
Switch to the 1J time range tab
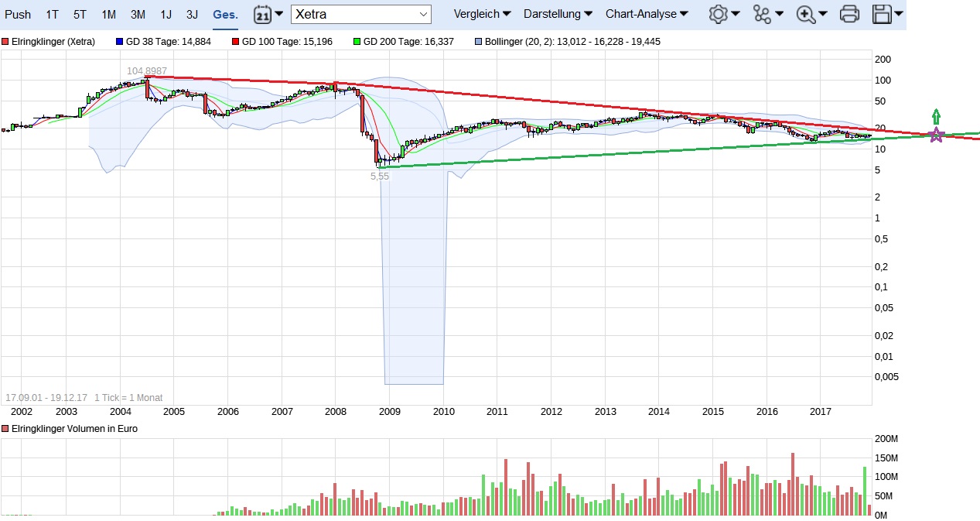pos(166,14)
